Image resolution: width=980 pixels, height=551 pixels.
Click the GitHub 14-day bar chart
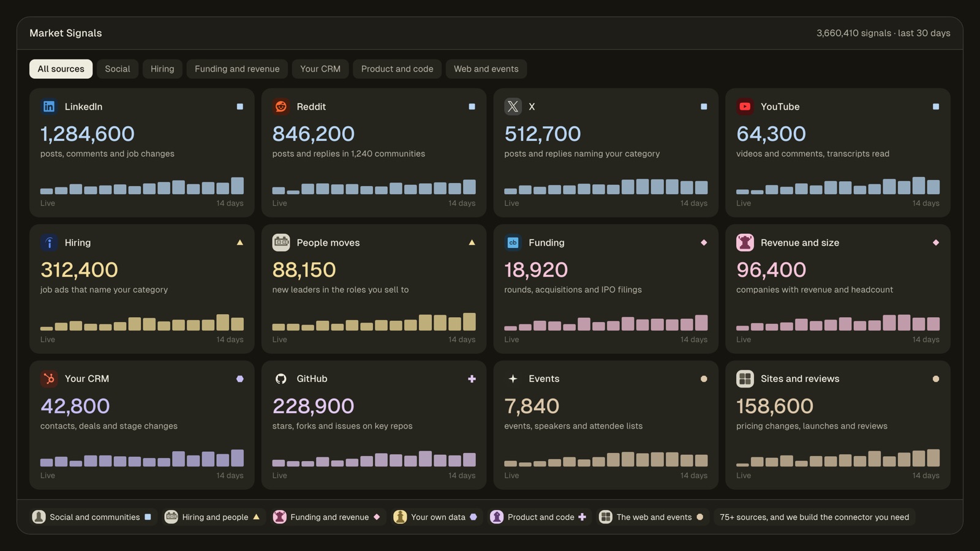374,459
